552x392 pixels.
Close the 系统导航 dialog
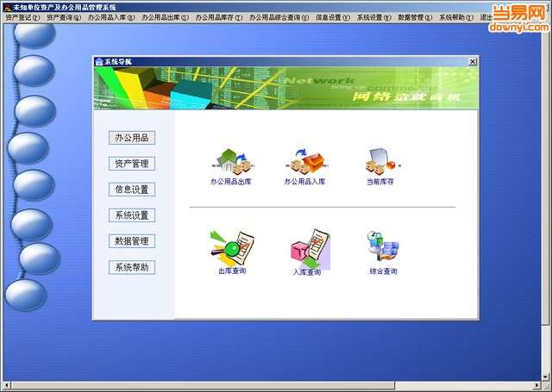click(x=473, y=62)
